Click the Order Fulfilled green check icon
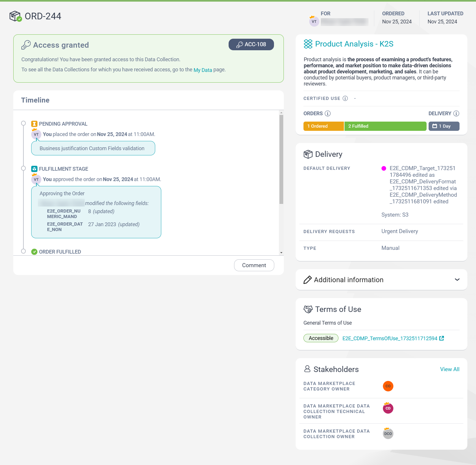Screen dimensions: 476x465 [34, 252]
